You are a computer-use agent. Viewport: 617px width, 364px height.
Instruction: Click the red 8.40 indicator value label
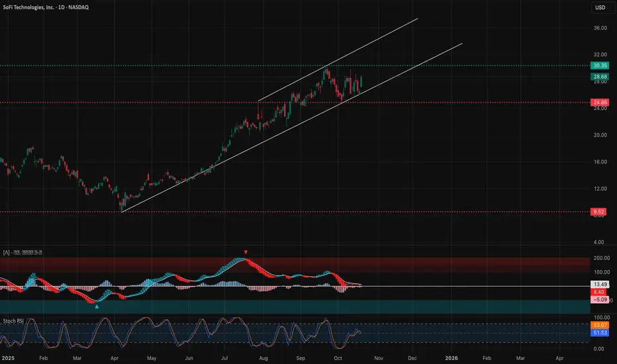point(598,292)
